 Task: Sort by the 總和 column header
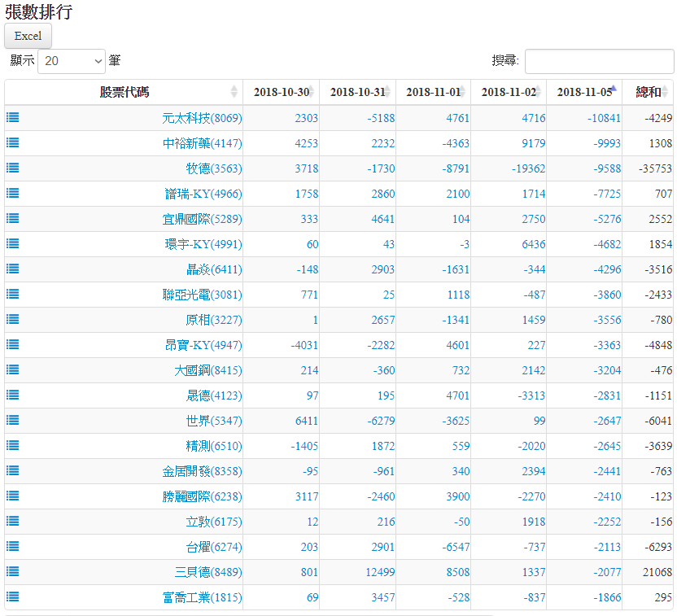(648, 92)
